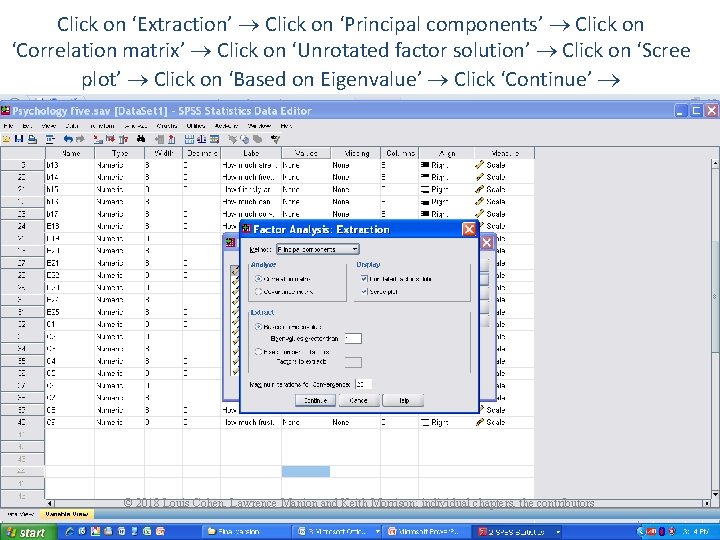Click the vertical scrollbar down arrow
This screenshot has height=540, width=720.
pyautogui.click(x=715, y=494)
